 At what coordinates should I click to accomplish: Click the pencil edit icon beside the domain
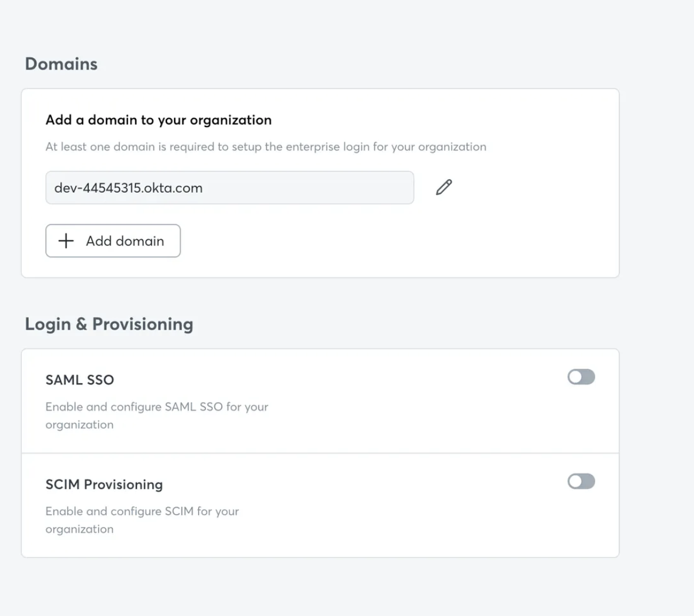pos(444,188)
